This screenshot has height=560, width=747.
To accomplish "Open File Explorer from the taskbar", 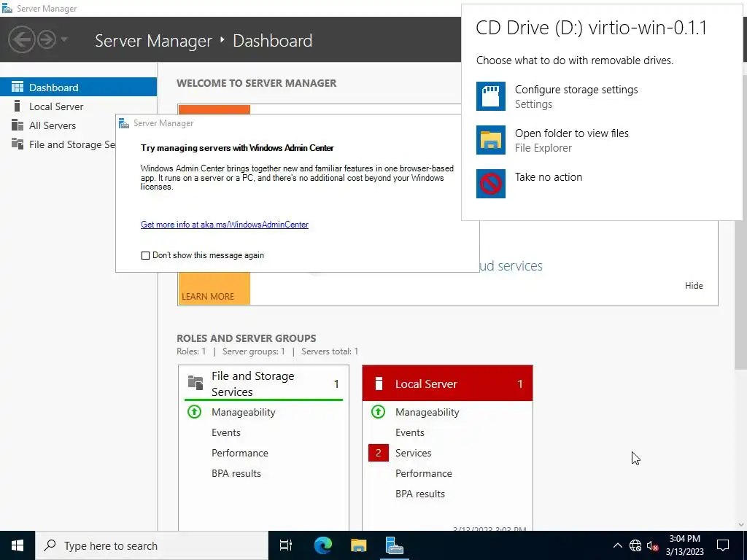I will click(x=358, y=545).
